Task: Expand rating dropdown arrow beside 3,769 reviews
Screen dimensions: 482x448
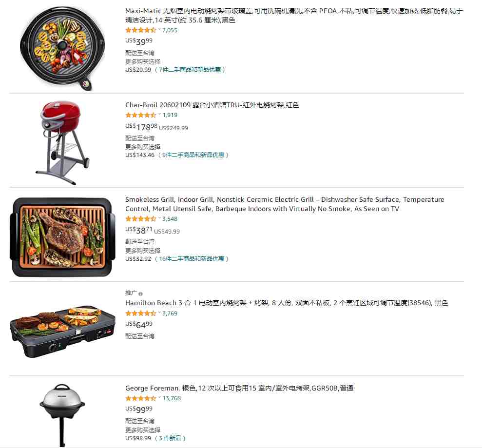Action: tap(159, 313)
